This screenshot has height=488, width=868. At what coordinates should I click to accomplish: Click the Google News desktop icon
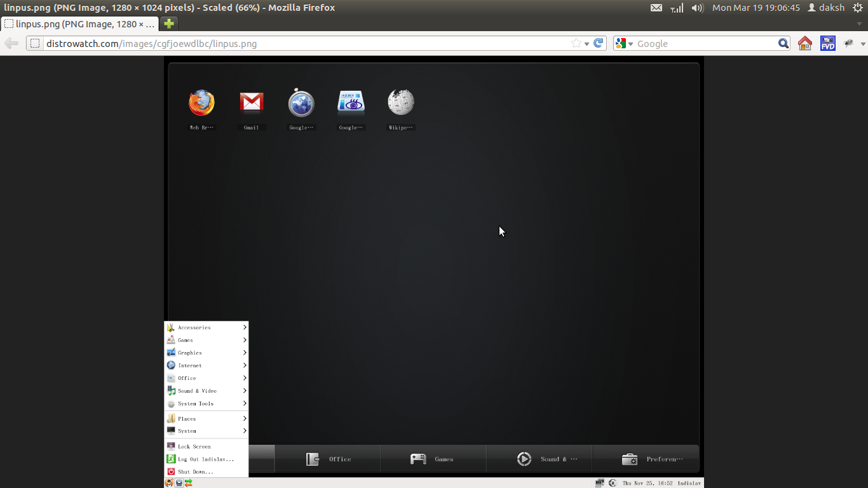(351, 102)
